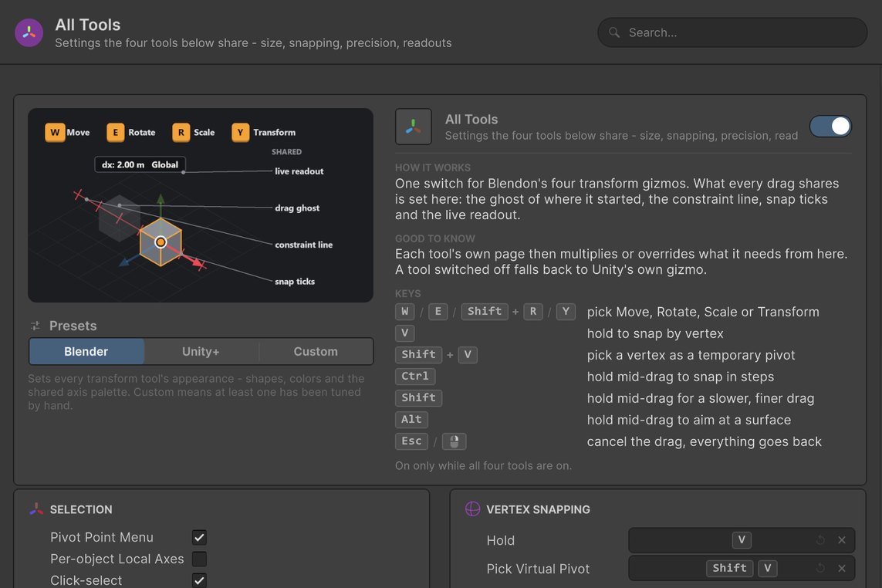Click the 'drag ghost' diagram label
The width and height of the screenshot is (882, 588).
click(x=297, y=208)
